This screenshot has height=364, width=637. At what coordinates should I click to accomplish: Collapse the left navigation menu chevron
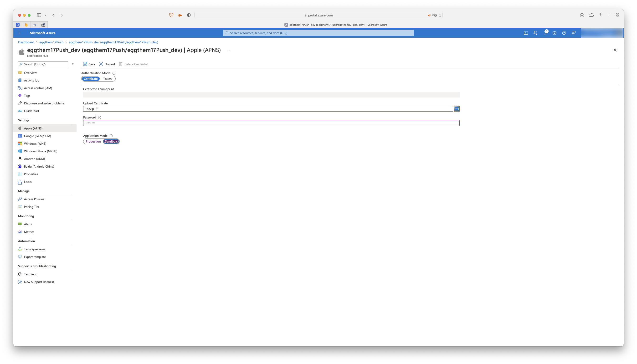(73, 64)
